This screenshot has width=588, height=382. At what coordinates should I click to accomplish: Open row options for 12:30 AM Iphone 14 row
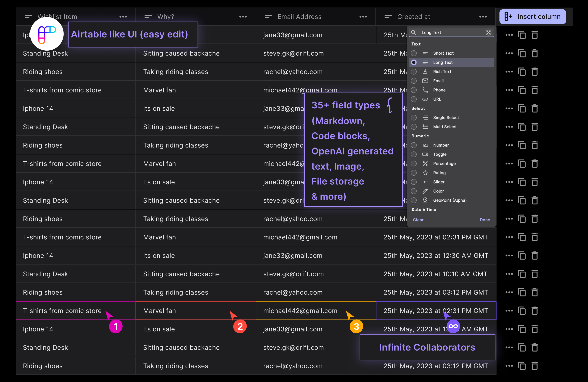pos(509,256)
